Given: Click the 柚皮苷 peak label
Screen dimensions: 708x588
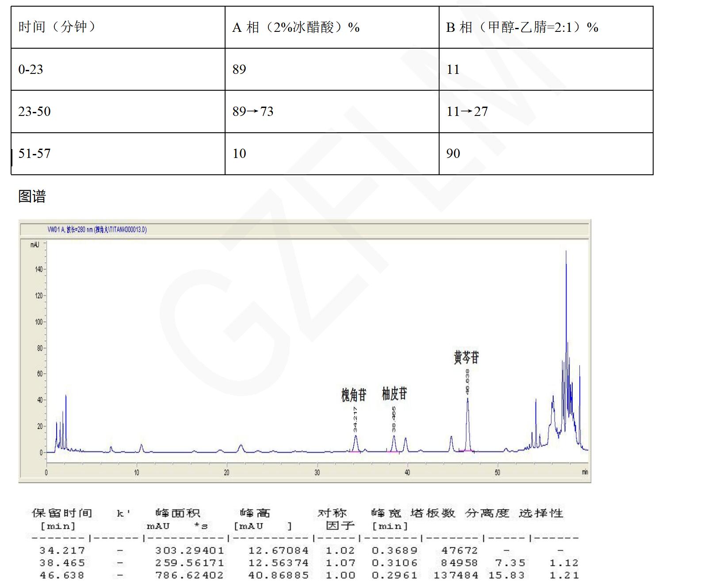Looking at the screenshot, I should (x=394, y=393).
